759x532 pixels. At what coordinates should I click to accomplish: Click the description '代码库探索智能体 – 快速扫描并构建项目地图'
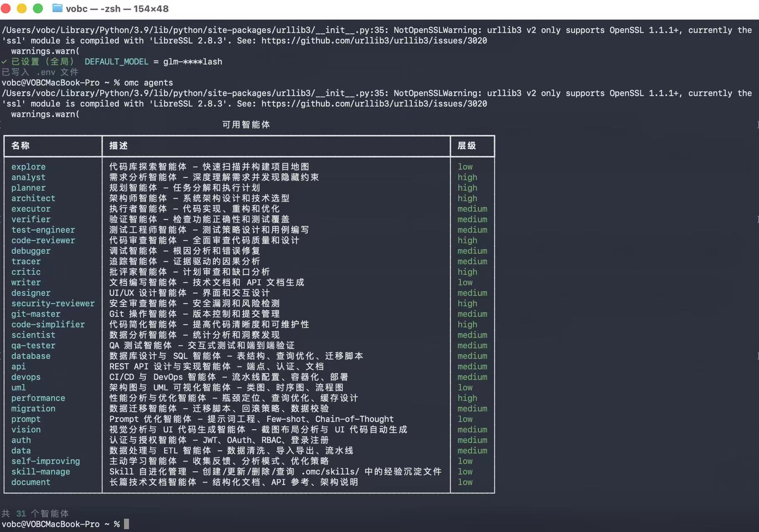tap(209, 167)
